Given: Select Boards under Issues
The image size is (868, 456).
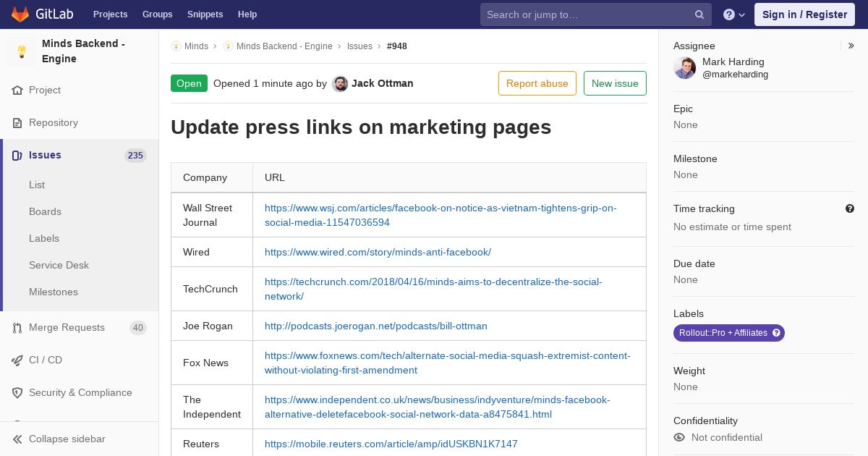Looking at the screenshot, I should click(x=45, y=212).
